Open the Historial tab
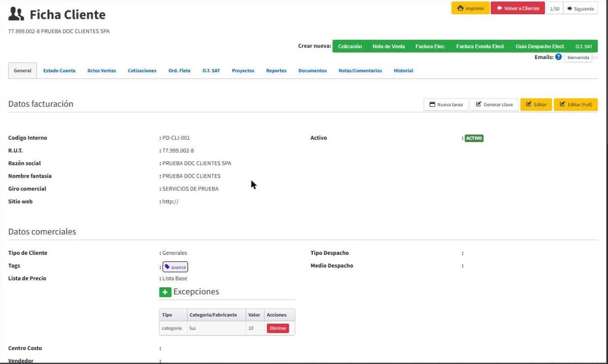The image size is (608, 364). (x=404, y=71)
